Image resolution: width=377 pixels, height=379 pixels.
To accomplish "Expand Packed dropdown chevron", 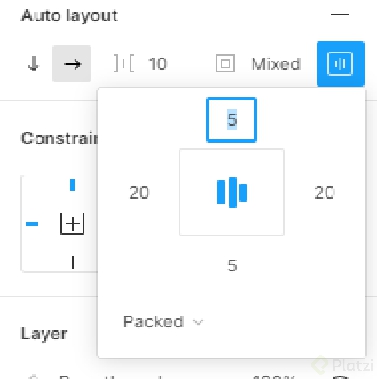I will pos(198,322).
